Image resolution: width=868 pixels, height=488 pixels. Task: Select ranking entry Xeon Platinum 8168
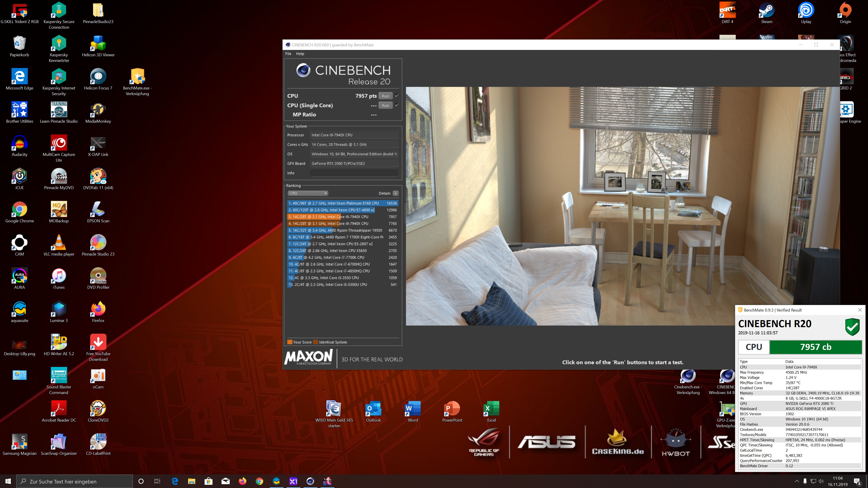tap(343, 203)
